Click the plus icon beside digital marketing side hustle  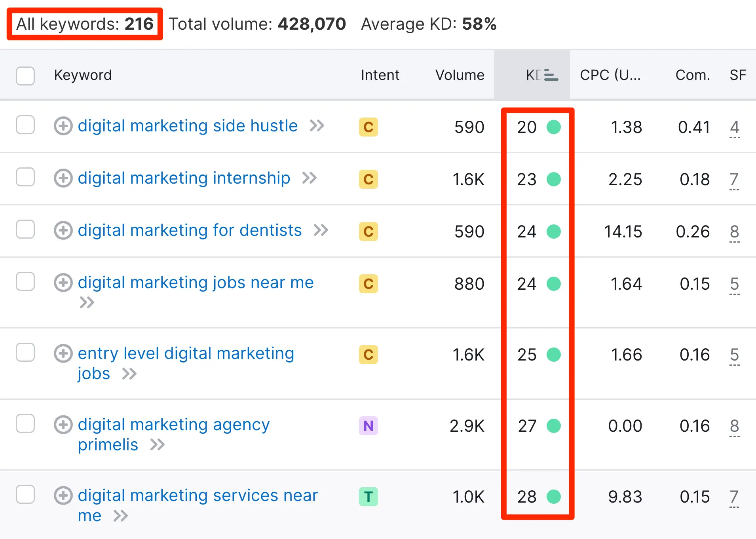pos(63,126)
